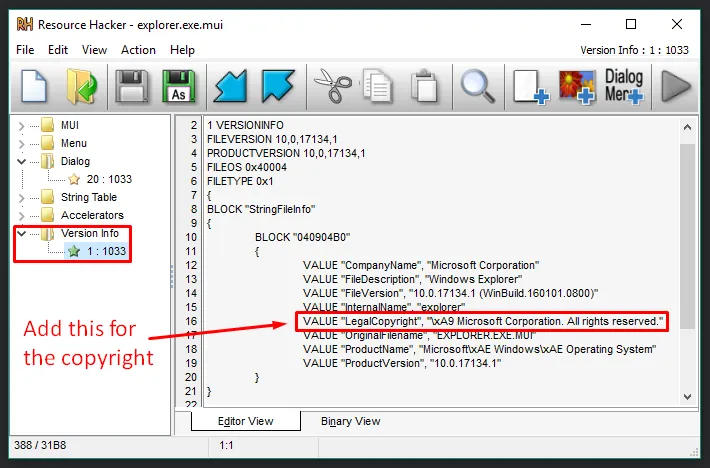This screenshot has height=468, width=710.
Task: Click the line "FILEOS 0x40004"
Action: coord(247,167)
